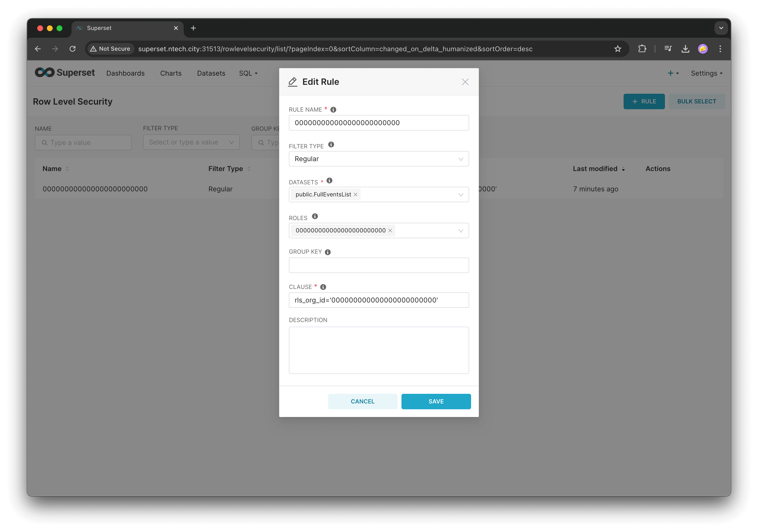Open browser extensions puzzle icon
Viewport: 758px width, 532px height.
[x=642, y=49]
